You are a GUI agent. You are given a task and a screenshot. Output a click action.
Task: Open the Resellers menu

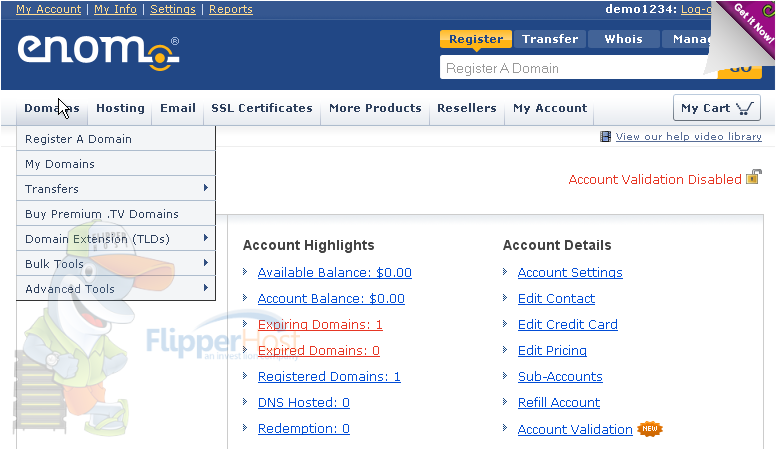pyautogui.click(x=467, y=108)
